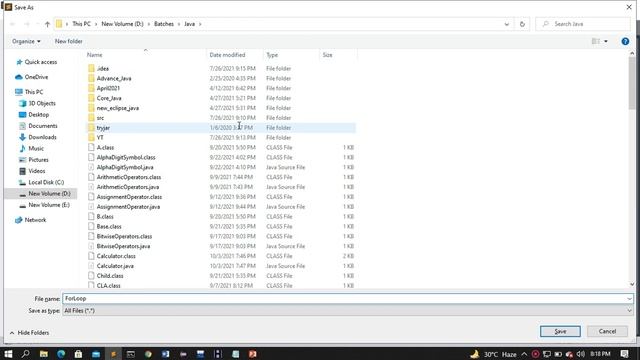Select This PC in the breadcrumb path
The width and height of the screenshot is (640, 360).
[x=81, y=24]
